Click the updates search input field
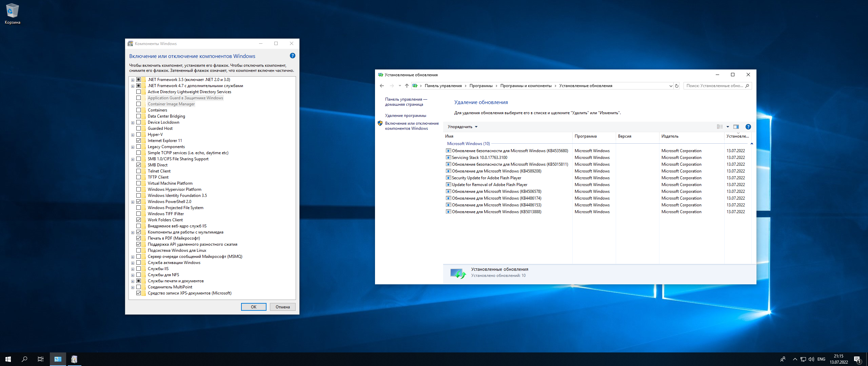Screen dimensions: 868x366 (715, 86)
